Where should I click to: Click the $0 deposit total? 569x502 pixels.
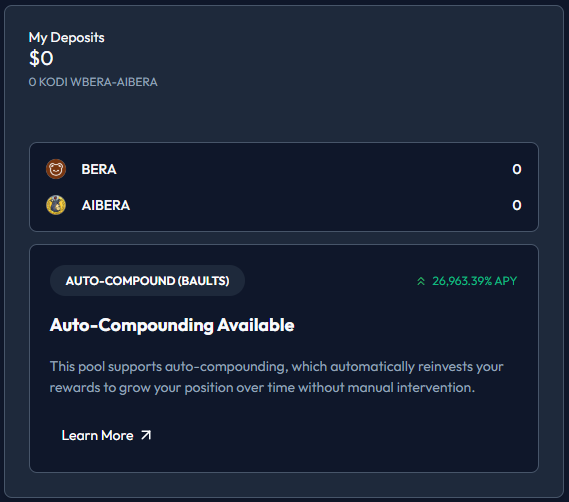point(41,58)
